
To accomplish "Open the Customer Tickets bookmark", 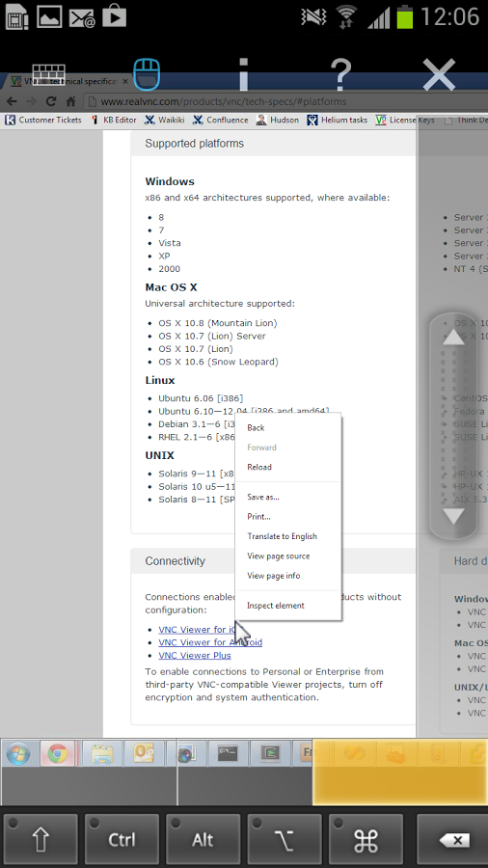I will (43, 120).
